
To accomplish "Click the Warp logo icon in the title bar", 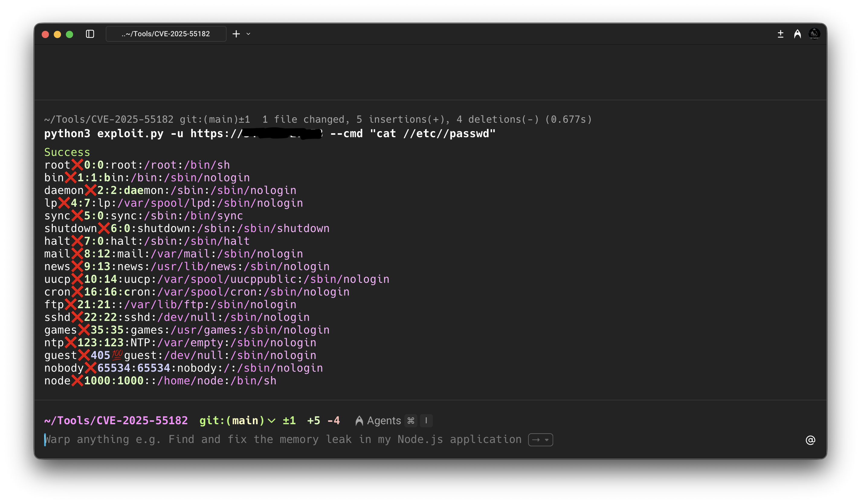I will pos(797,34).
